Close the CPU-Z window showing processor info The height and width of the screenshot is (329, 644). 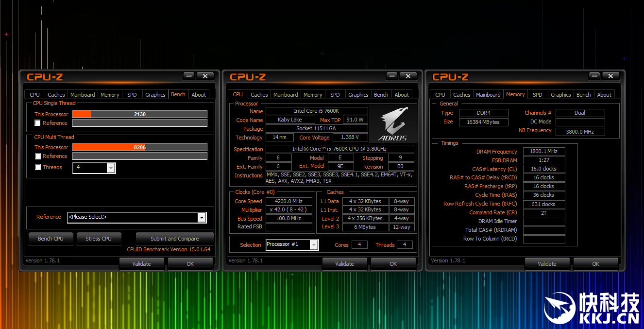click(408, 76)
